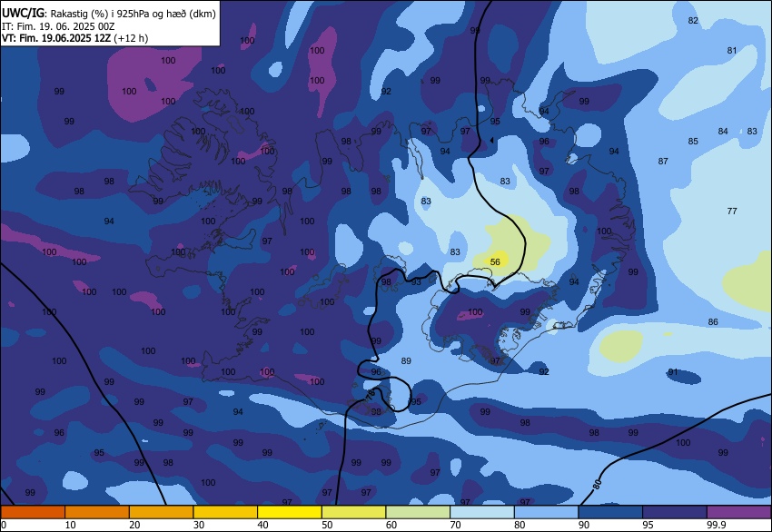The image size is (772, 532).
Task: Click the "70" label under the legend
Action: [x=455, y=525]
